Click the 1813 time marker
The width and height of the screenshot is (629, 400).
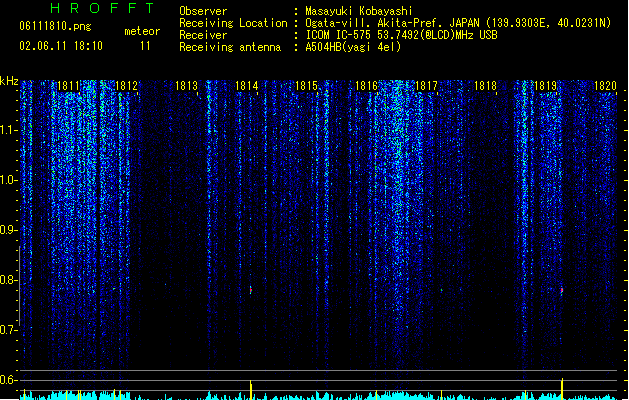point(187,86)
